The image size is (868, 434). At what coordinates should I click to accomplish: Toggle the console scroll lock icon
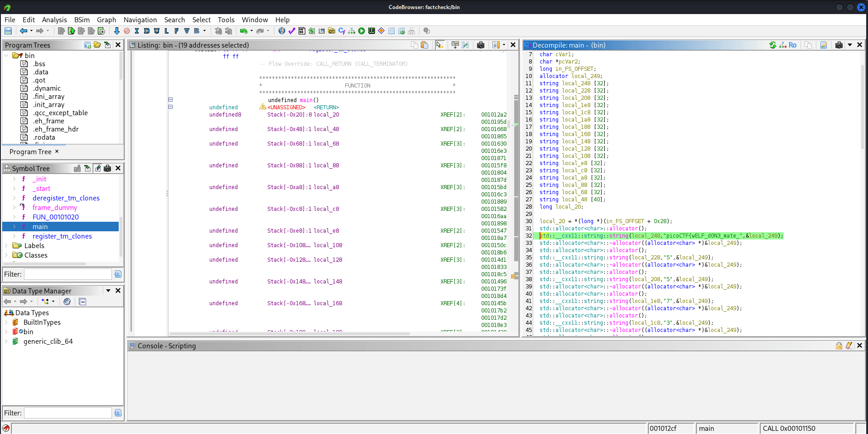(x=839, y=346)
